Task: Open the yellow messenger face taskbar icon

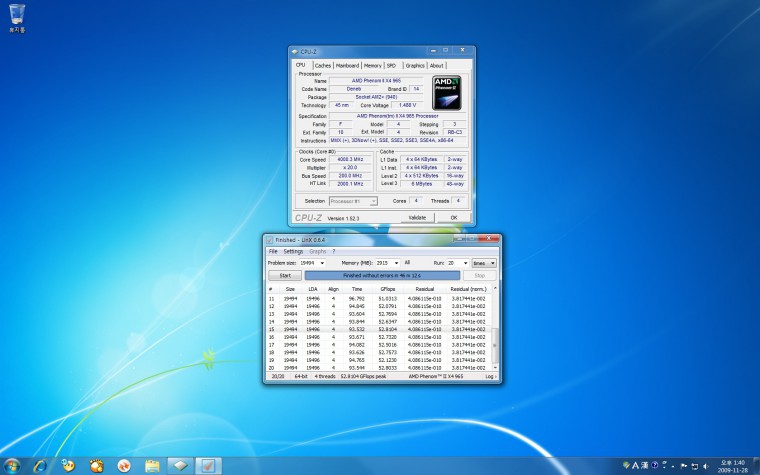Action: [68, 466]
